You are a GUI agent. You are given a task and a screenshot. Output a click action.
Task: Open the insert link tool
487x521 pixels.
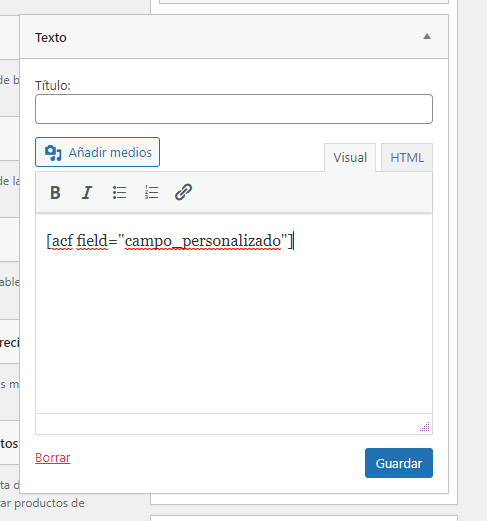[183, 192]
